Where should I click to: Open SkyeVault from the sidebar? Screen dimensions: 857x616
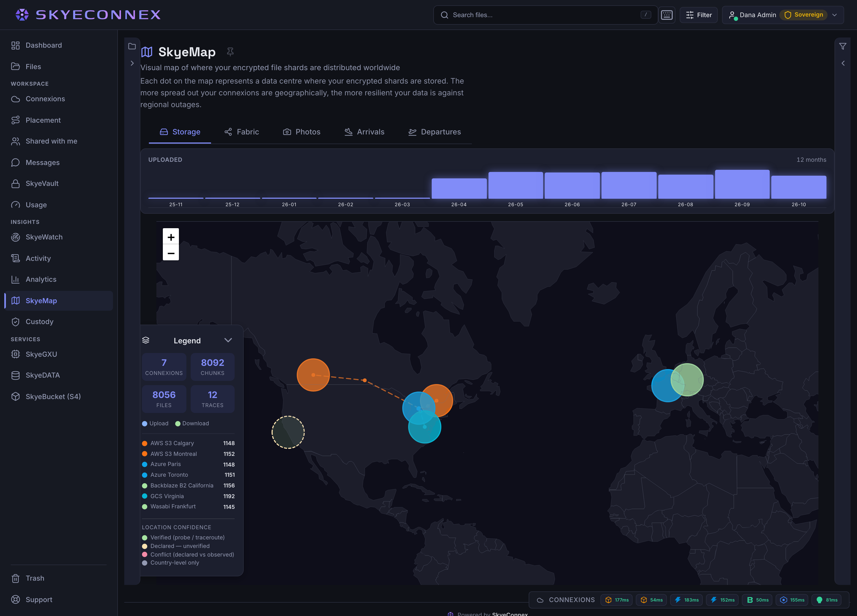(59, 184)
